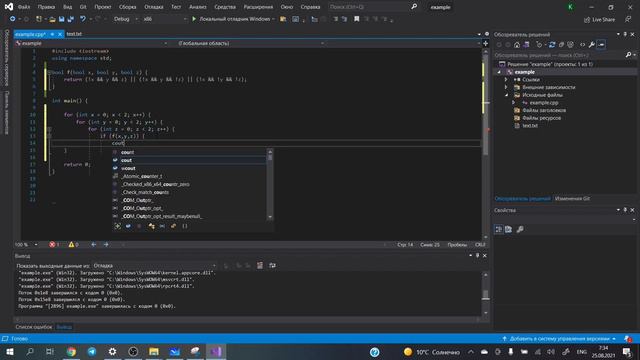
Task: Click the Save All toolbar icon
Action: [71, 19]
